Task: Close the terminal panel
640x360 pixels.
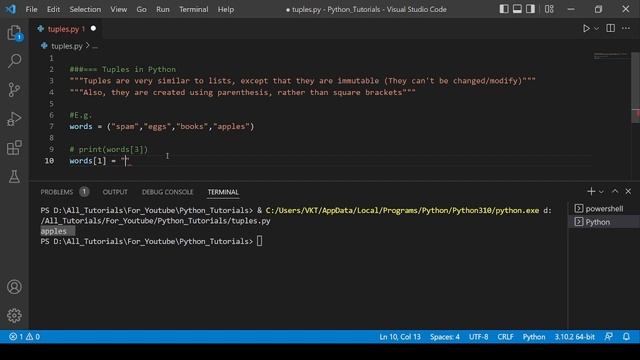Action: (628, 191)
